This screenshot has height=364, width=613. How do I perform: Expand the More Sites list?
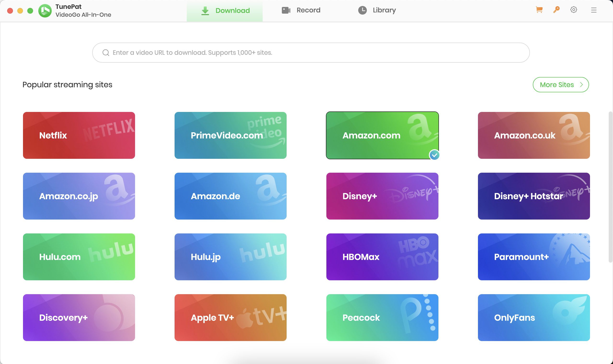pyautogui.click(x=561, y=85)
